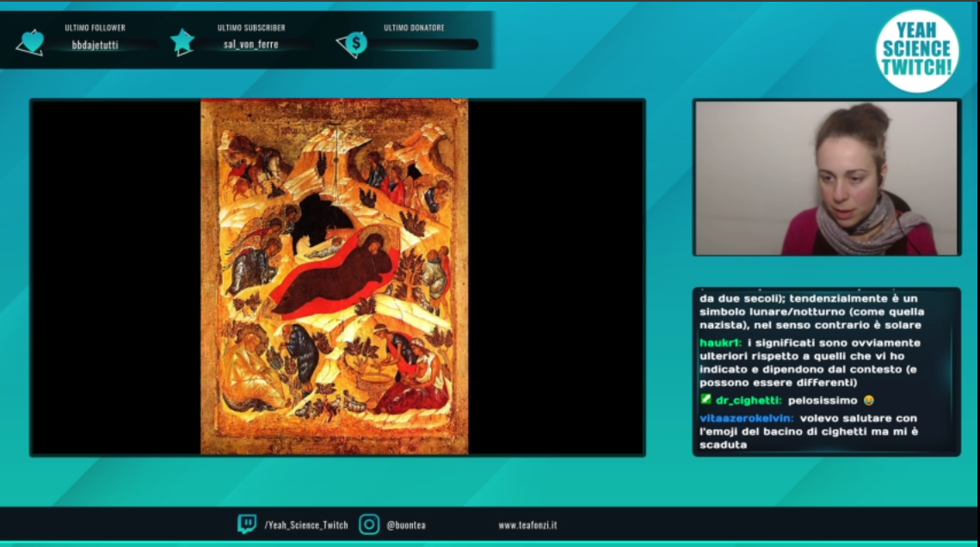Click the chat message starting 'i significati sono'

pyautogui.click(x=810, y=362)
